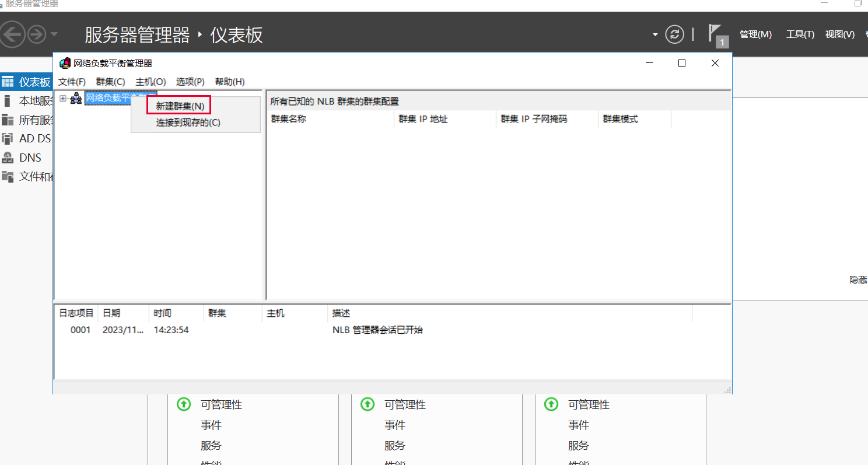Click the Server Manager back arrow

click(13, 35)
